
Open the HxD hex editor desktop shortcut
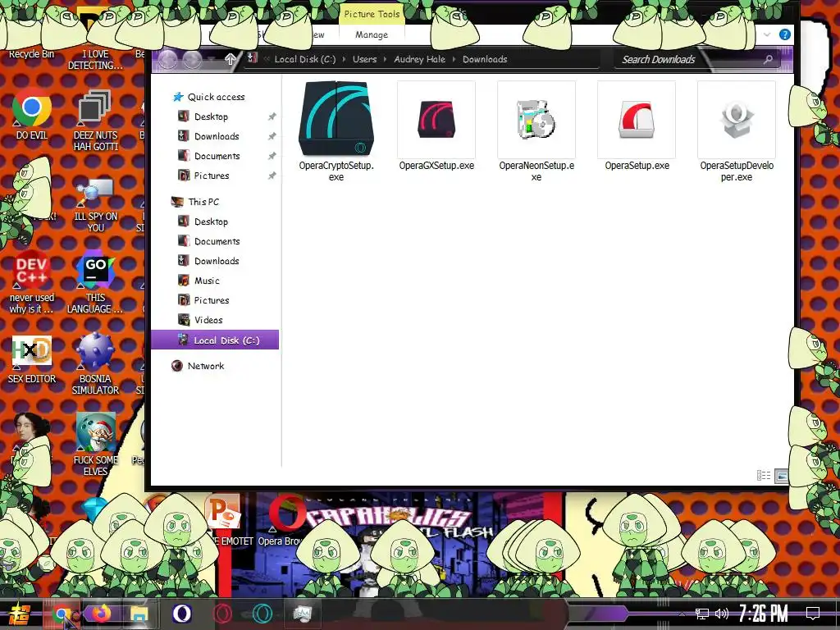click(32, 360)
